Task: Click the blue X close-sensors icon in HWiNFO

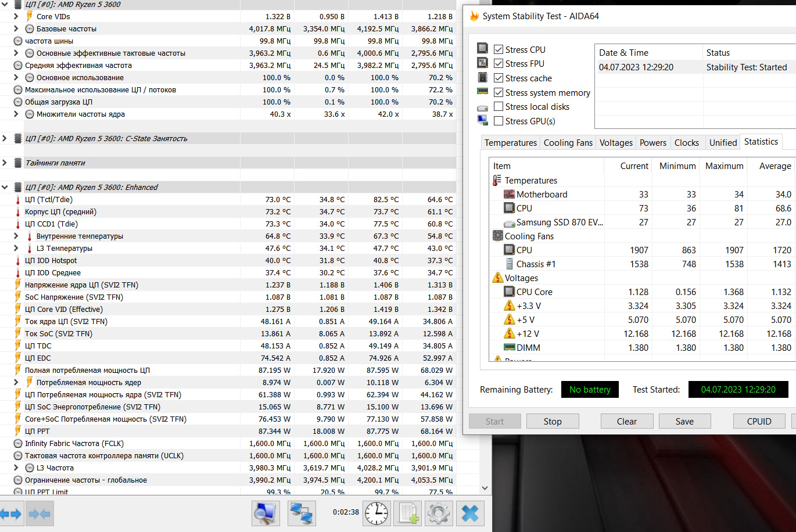Action: pos(469,513)
